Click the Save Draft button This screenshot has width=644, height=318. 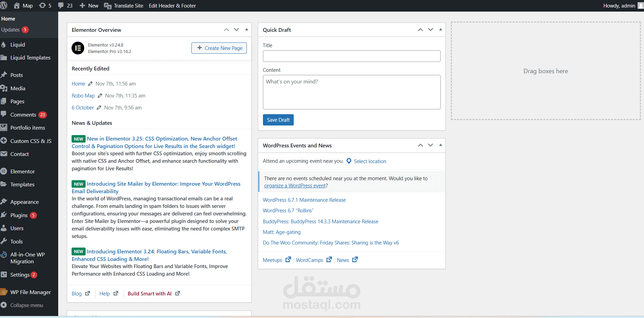[278, 120]
